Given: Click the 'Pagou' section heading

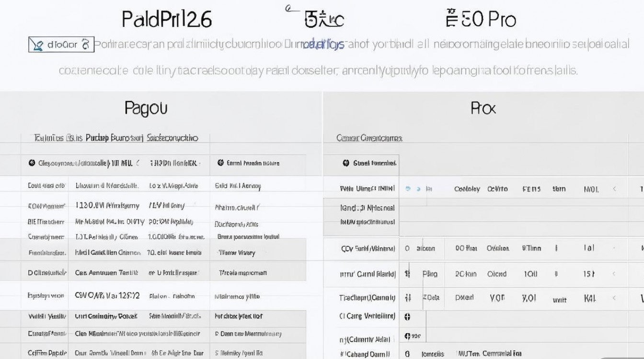Looking at the screenshot, I should (x=146, y=108).
